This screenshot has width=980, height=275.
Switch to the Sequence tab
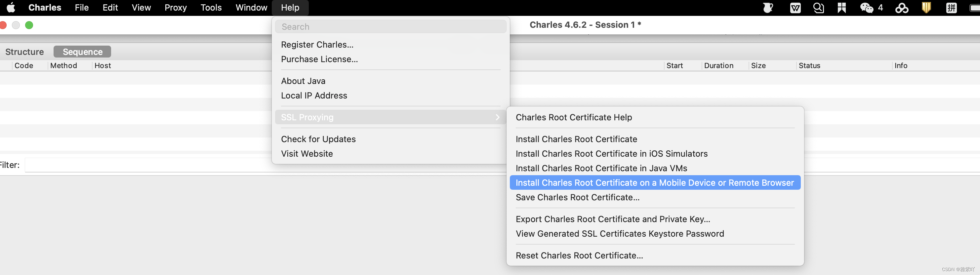pyautogui.click(x=83, y=52)
